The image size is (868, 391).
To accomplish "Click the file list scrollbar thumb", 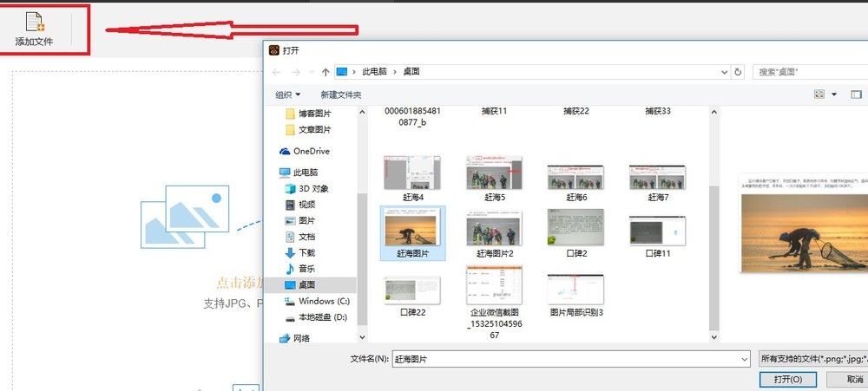I will point(714,257).
